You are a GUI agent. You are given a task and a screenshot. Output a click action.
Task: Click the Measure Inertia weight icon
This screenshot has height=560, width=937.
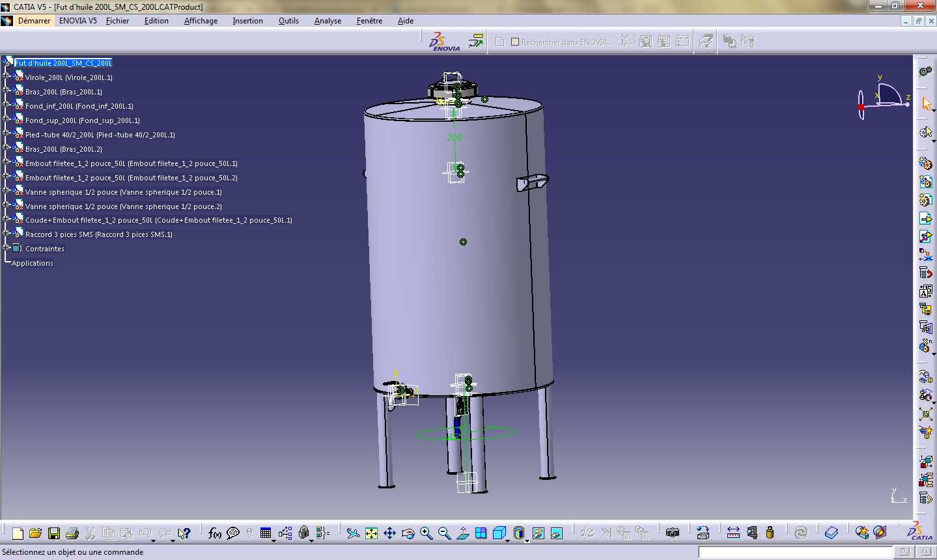(770, 533)
